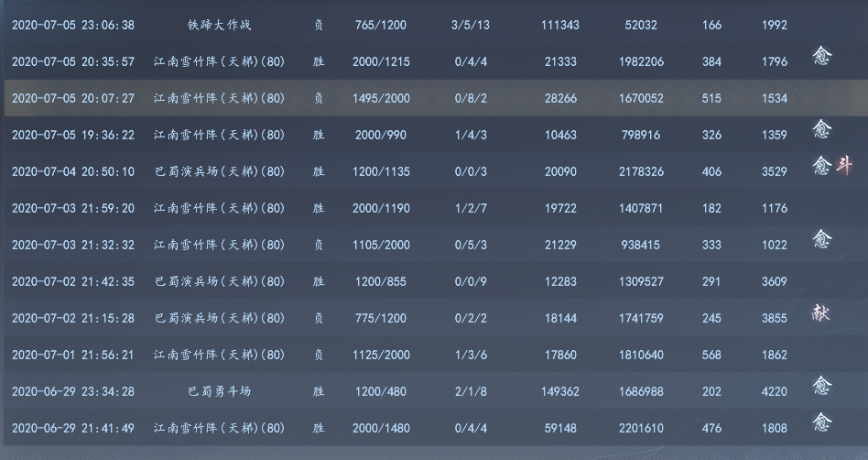
Task: Click the value 568
Action: [x=711, y=355]
